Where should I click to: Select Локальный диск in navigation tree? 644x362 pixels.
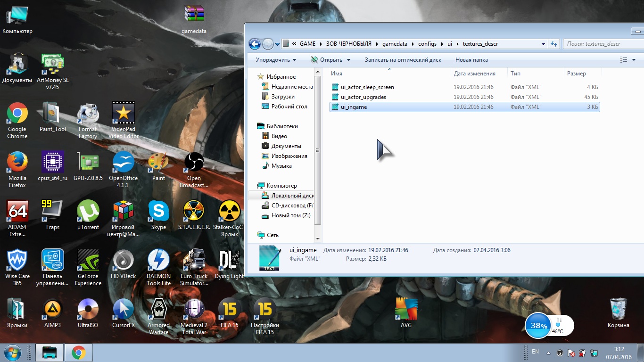pos(287,196)
